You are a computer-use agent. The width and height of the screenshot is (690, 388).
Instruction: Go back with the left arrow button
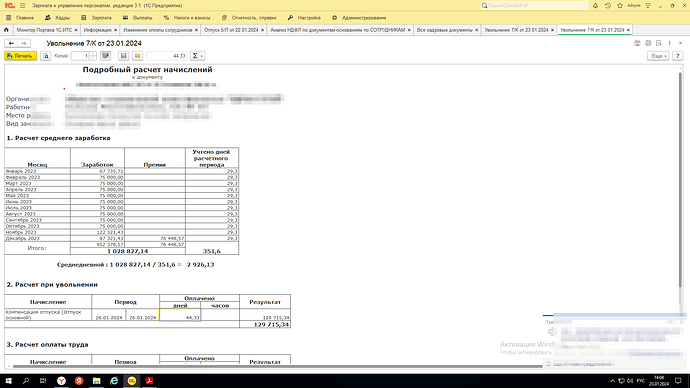click(11, 43)
